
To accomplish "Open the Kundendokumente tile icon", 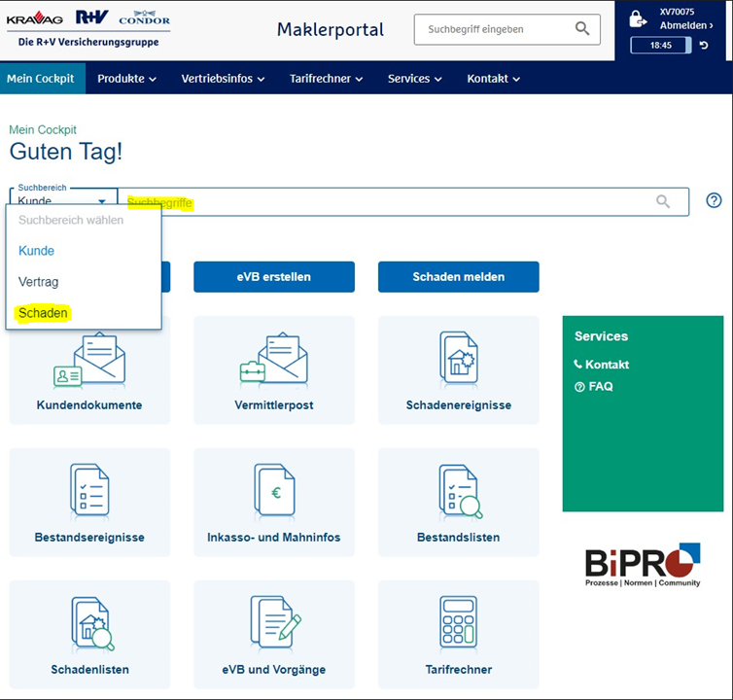I will pos(89,361).
